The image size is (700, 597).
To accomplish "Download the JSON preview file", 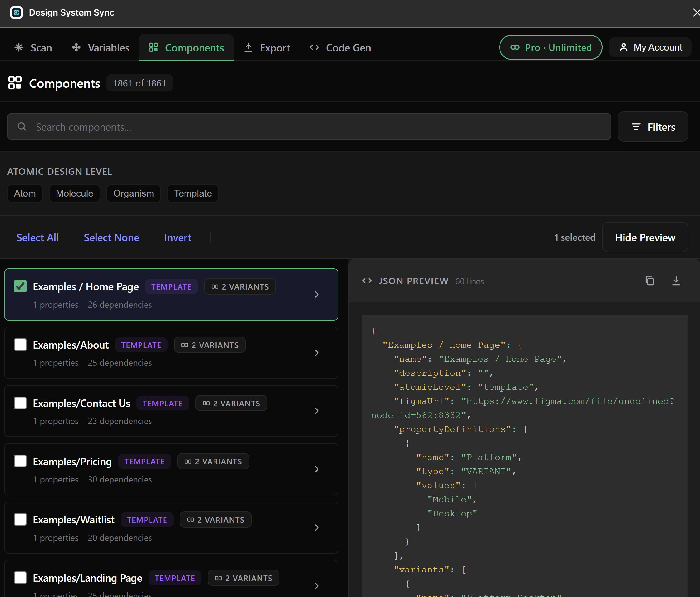I will [x=676, y=281].
